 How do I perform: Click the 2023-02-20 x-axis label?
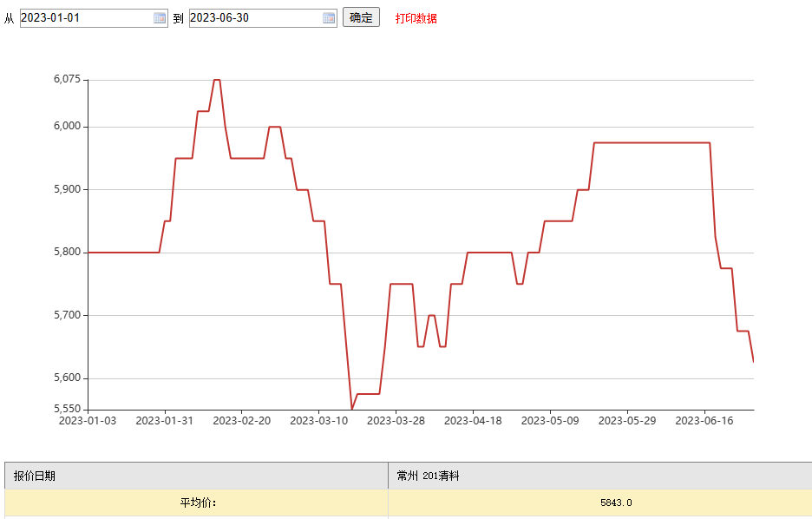click(241, 421)
